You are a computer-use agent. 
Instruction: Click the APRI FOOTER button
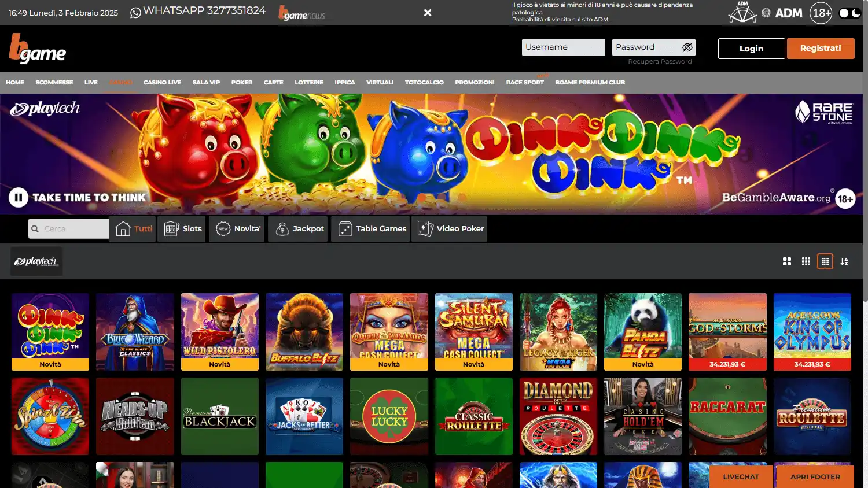pos(815,477)
